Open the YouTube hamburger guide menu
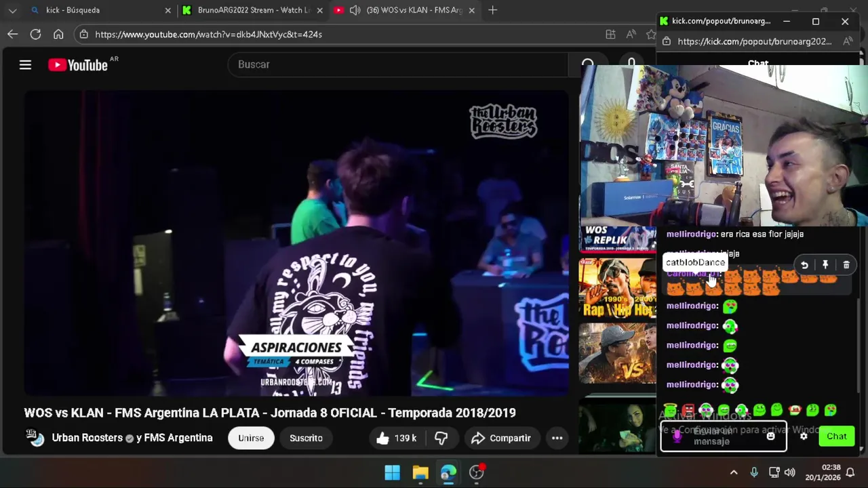The image size is (868, 488). [x=25, y=64]
